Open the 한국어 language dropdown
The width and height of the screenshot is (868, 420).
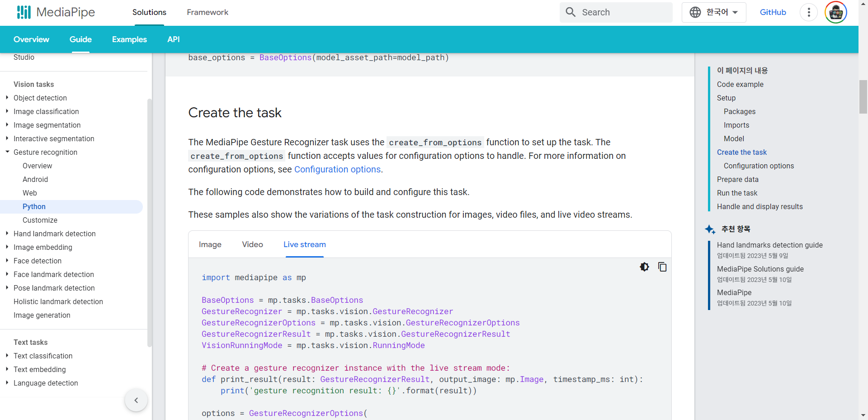pyautogui.click(x=714, y=12)
